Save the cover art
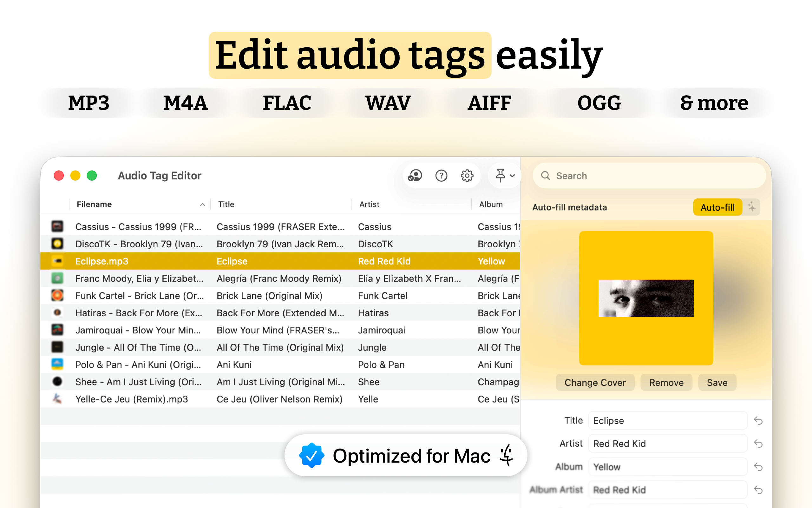The height and width of the screenshot is (508, 812). (x=717, y=382)
